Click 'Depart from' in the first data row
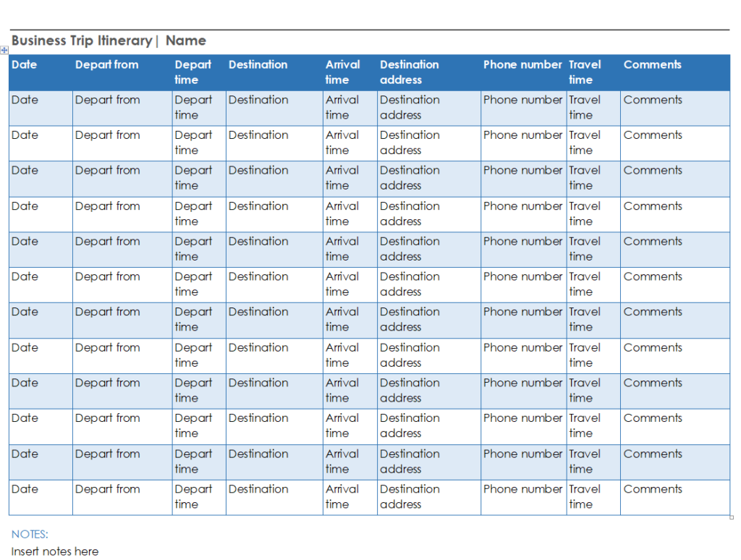741x560 pixels. click(107, 100)
